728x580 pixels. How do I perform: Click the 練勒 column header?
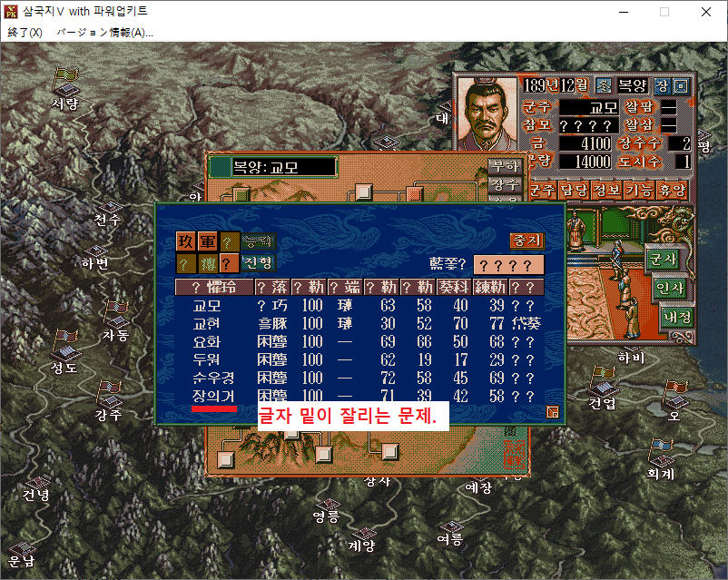click(x=490, y=288)
